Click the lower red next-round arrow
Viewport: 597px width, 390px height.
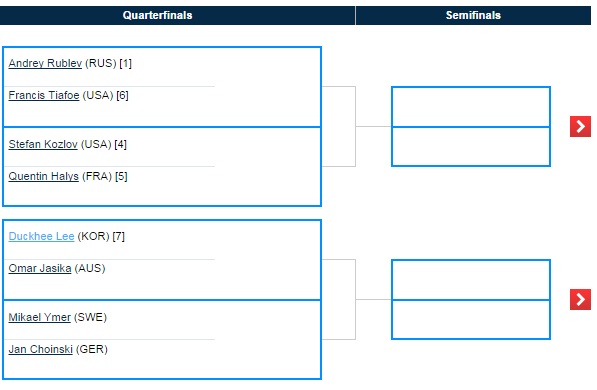pos(580,299)
